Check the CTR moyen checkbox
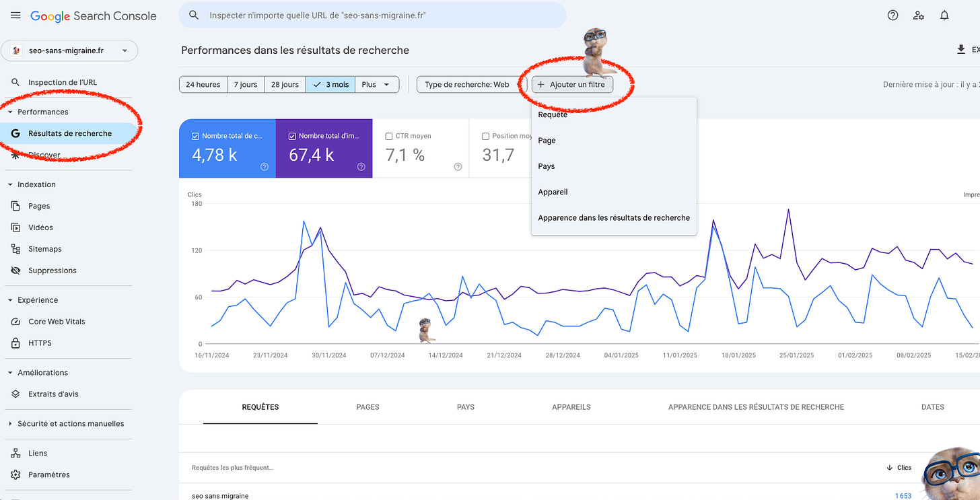 pos(389,136)
